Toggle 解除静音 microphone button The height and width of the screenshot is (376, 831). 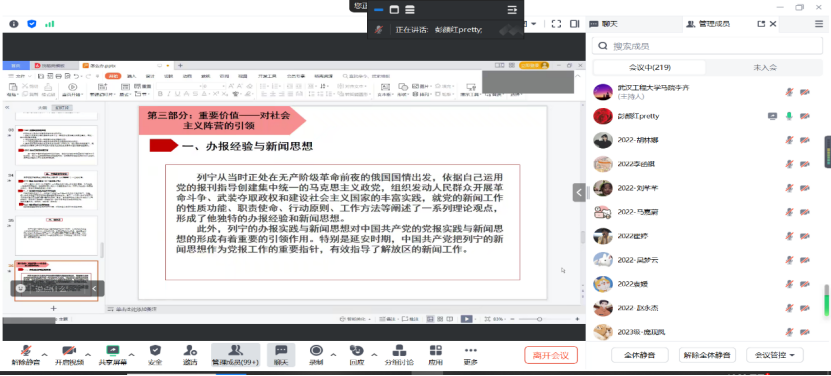pos(25,351)
